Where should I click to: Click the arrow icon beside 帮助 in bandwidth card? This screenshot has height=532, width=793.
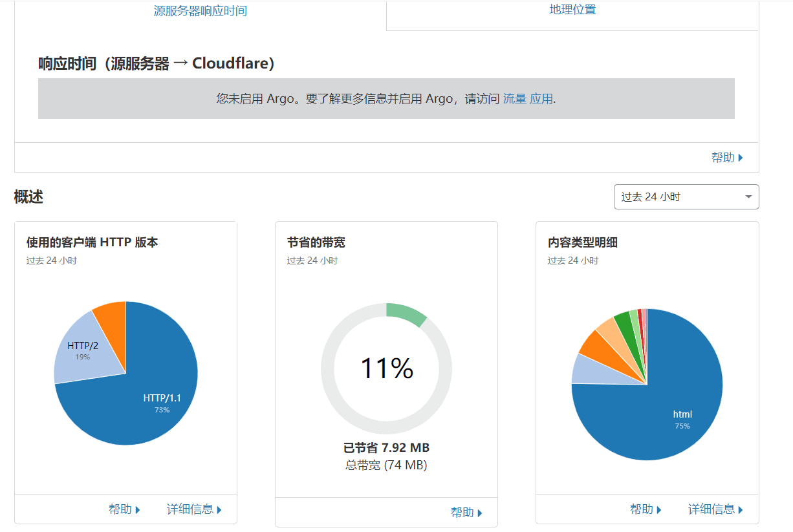point(480,513)
